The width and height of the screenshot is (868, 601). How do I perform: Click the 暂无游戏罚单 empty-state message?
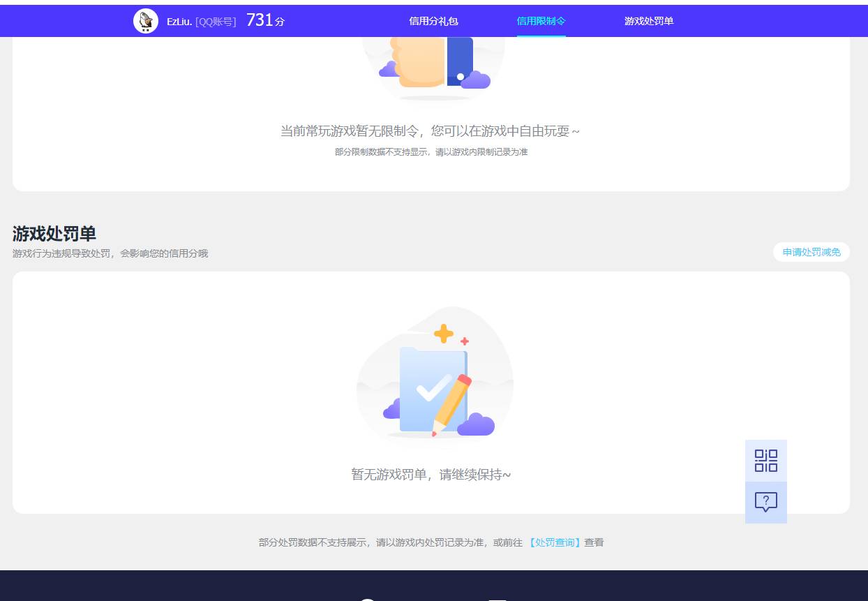coord(431,474)
